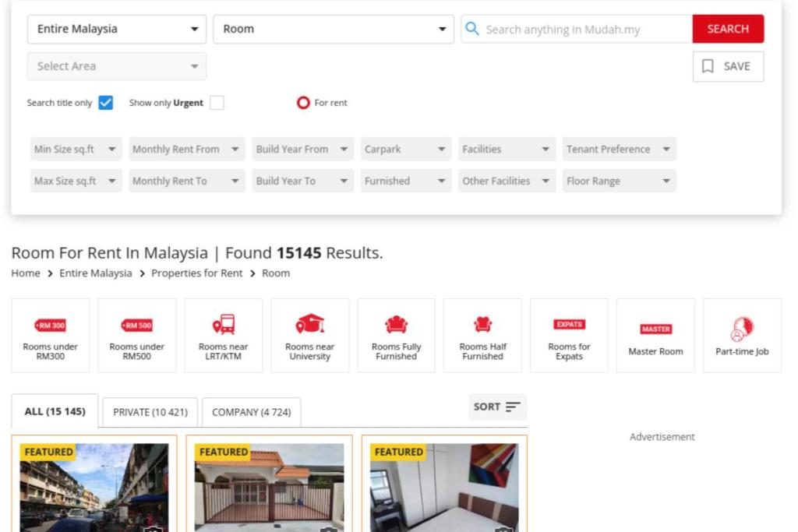Image resolution: width=798 pixels, height=532 pixels.
Task: Open the Rooms for Expats category
Action: (x=569, y=335)
